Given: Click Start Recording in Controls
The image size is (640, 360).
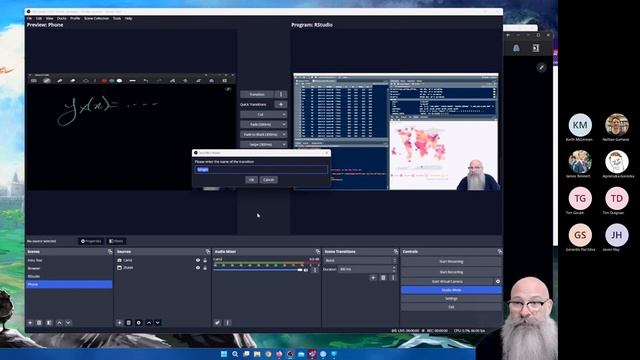Looking at the screenshot, I should 451,272.
